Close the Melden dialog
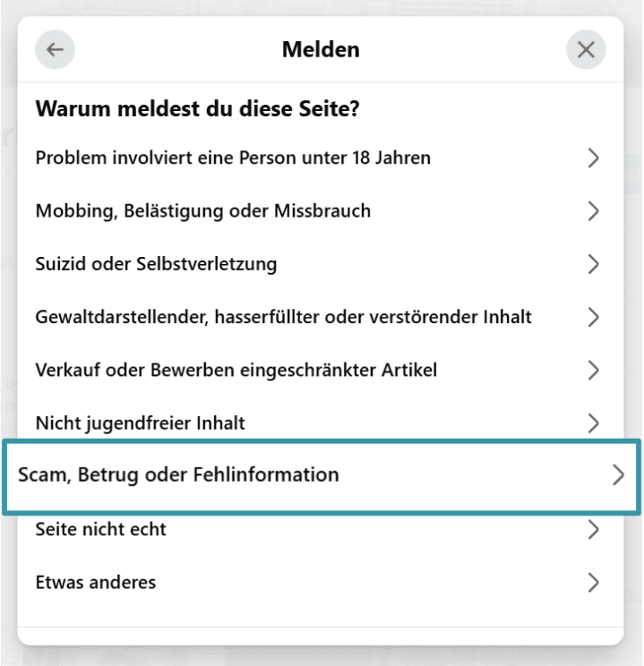This screenshot has height=666, width=644. [587, 50]
